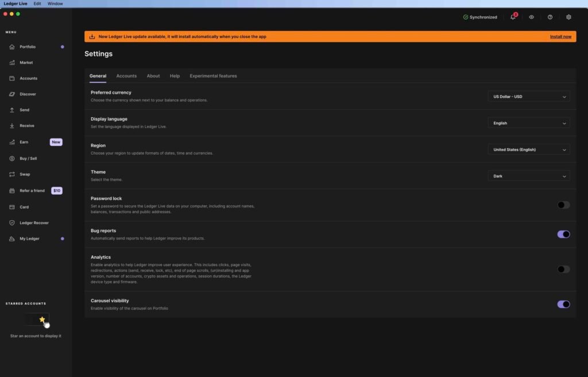The image size is (588, 377).
Task: Open the Discover planet icon
Action: [x=12, y=94]
